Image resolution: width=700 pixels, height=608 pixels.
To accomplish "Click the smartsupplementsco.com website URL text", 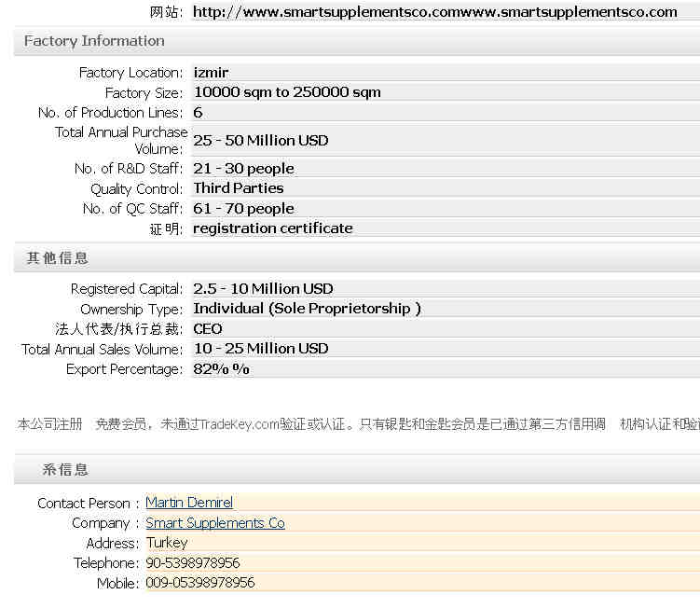I will point(434,12).
